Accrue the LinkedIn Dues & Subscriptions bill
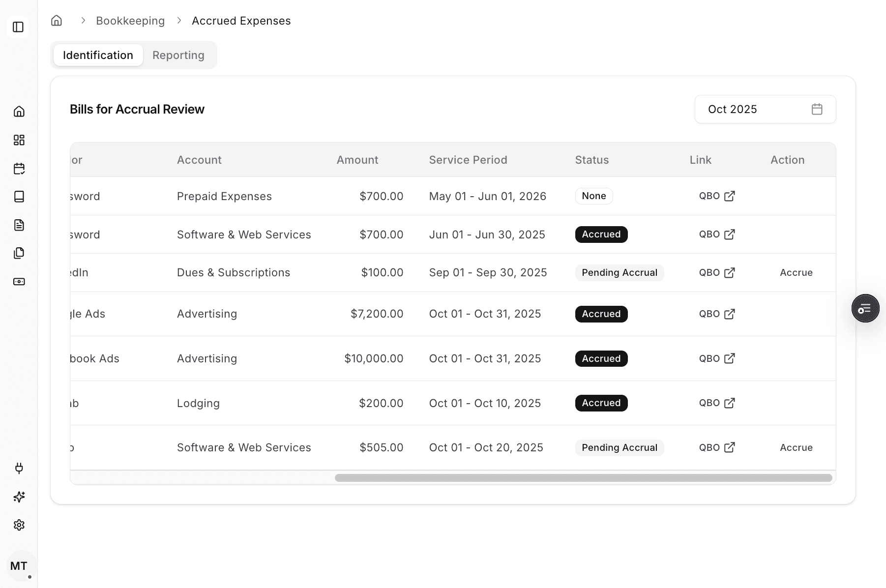This screenshot has height=588, width=886. point(796,272)
